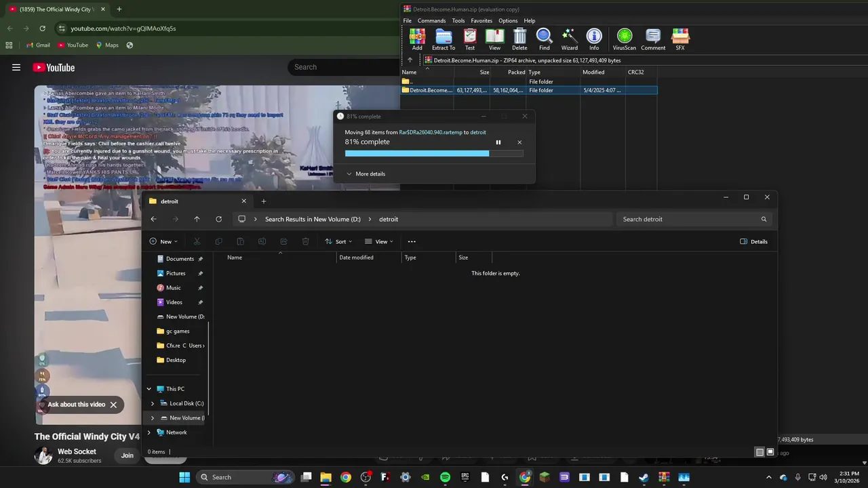Open the Gmail bookmark
This screenshot has height=488, width=868.
(38, 45)
